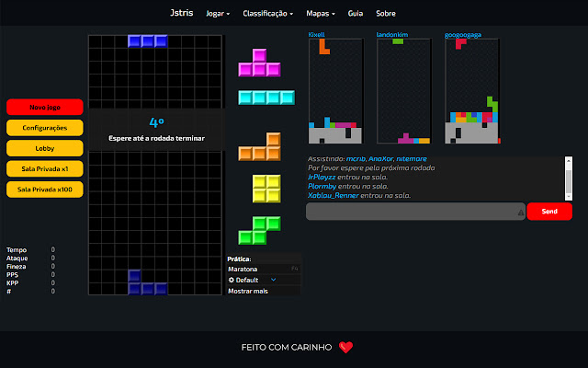Click 'Por favor espere pela próxima rodada' message

pos(371,167)
